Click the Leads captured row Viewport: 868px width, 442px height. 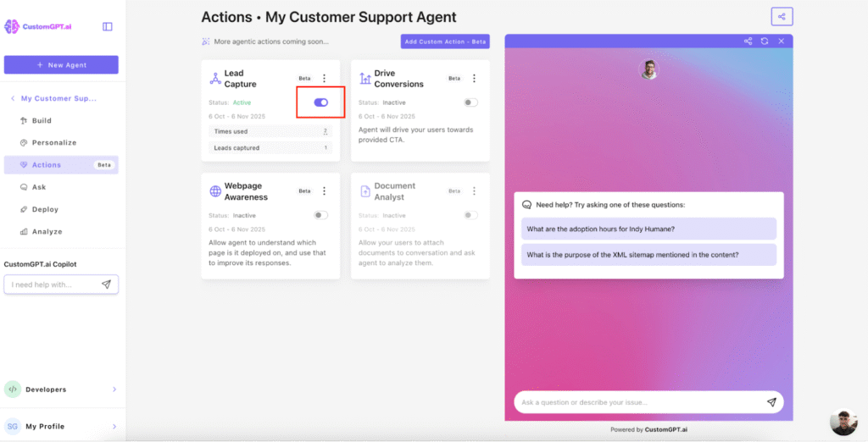(270, 147)
